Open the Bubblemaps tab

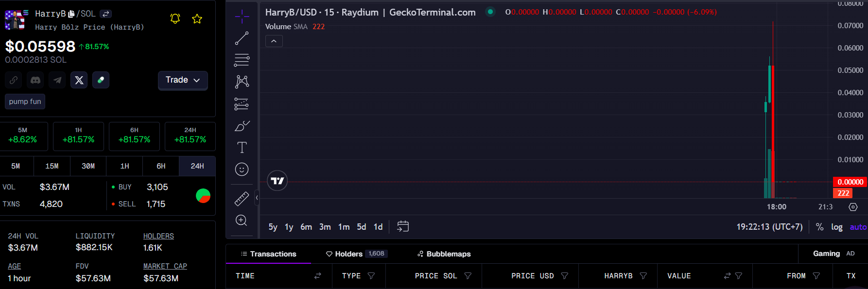click(444, 254)
